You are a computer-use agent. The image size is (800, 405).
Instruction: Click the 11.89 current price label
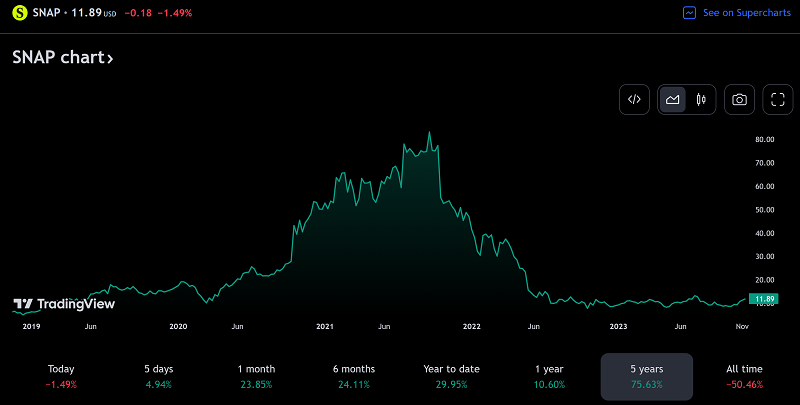coord(764,299)
